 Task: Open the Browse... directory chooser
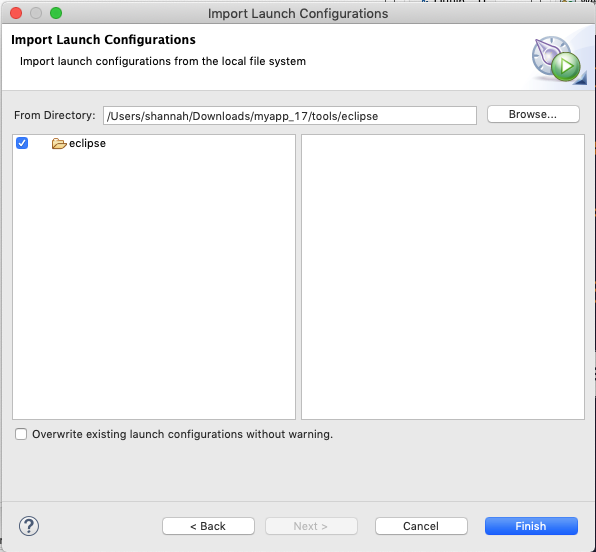pyautogui.click(x=533, y=114)
